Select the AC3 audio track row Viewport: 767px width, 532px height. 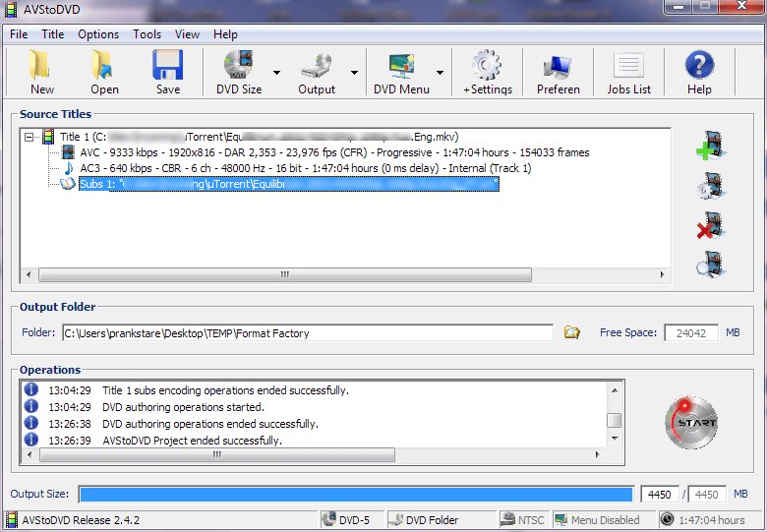click(305, 168)
